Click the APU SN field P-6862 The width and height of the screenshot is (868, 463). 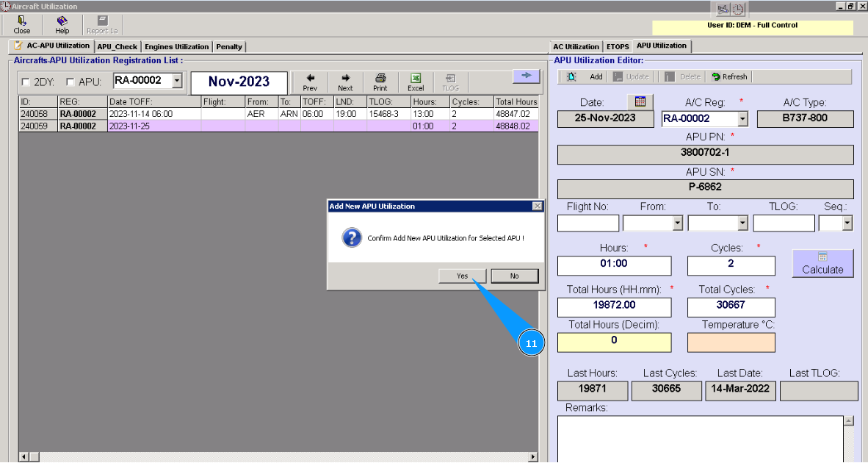pos(705,188)
